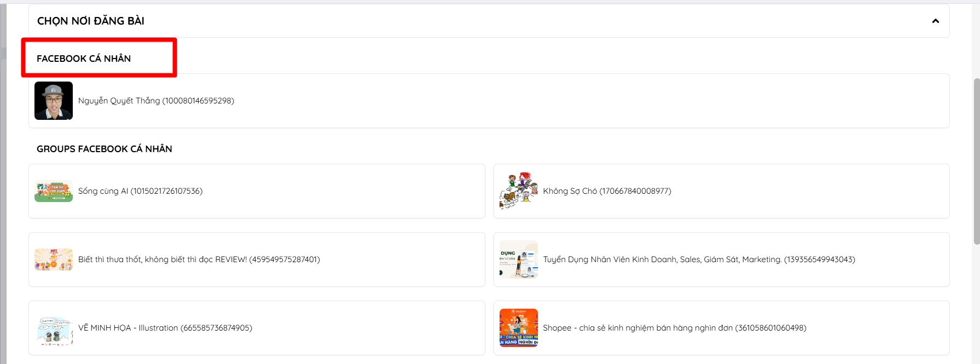Screen dimensions: 980x364
Task: Click the FACEBOOK CÁ NHÂN heading
Action: pos(84,59)
